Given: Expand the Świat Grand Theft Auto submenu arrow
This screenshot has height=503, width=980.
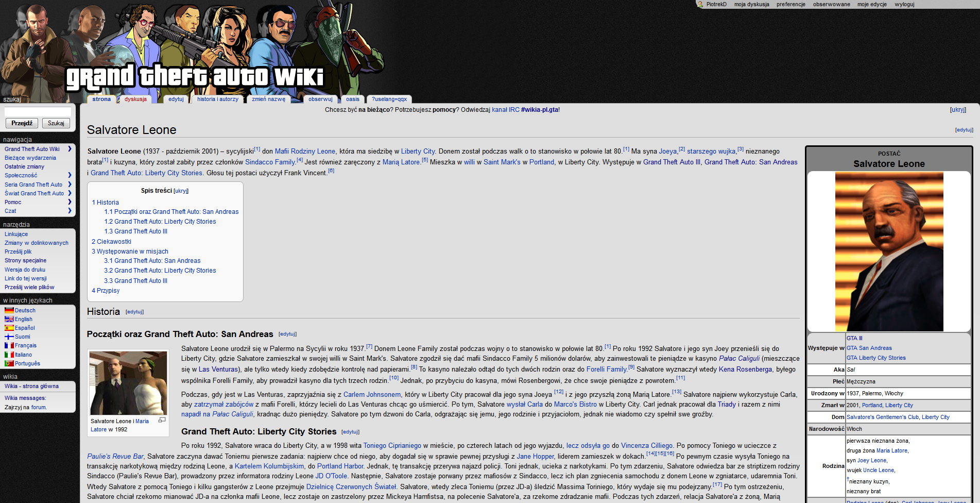Looking at the screenshot, I should (70, 193).
